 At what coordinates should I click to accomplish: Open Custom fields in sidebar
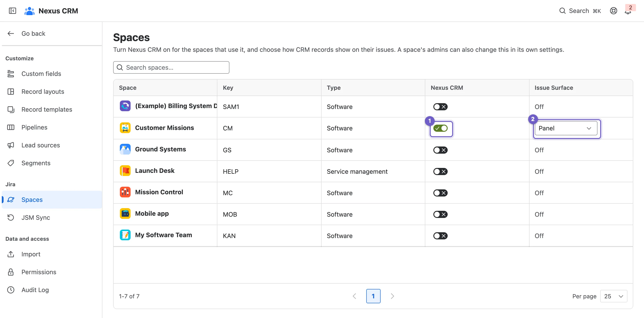coord(52,74)
